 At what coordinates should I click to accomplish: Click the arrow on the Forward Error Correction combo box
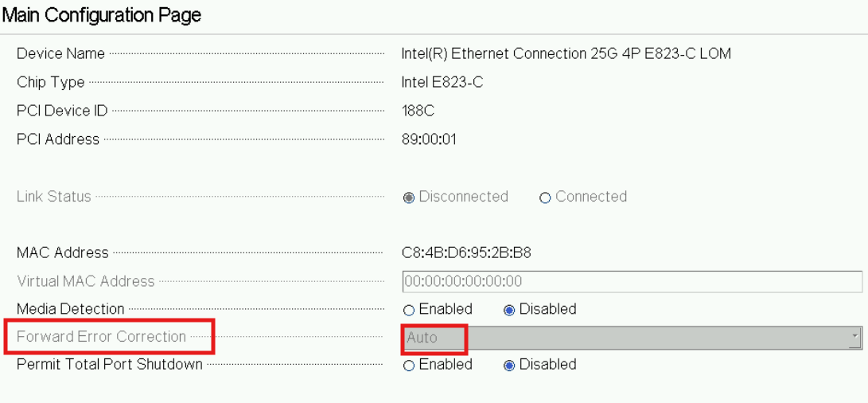click(855, 338)
